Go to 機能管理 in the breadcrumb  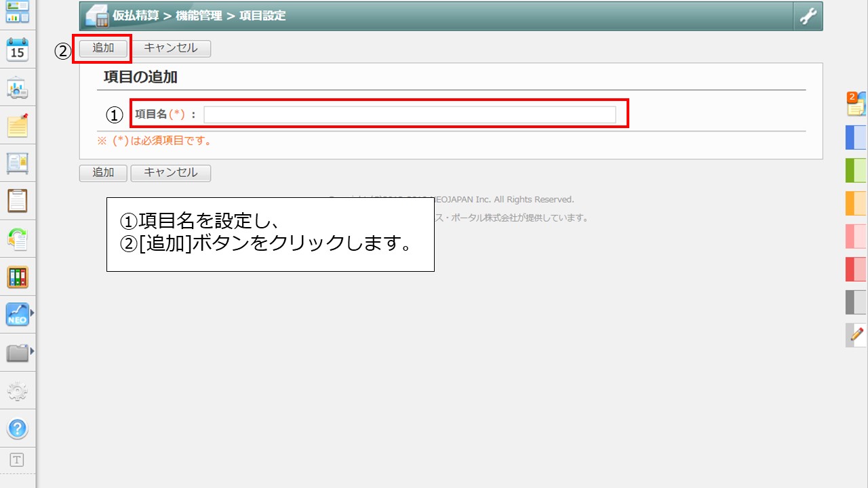pyautogui.click(x=199, y=16)
